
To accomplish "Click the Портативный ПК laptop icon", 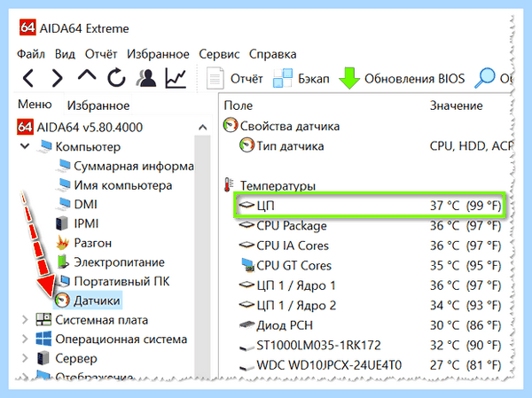I will [64, 281].
